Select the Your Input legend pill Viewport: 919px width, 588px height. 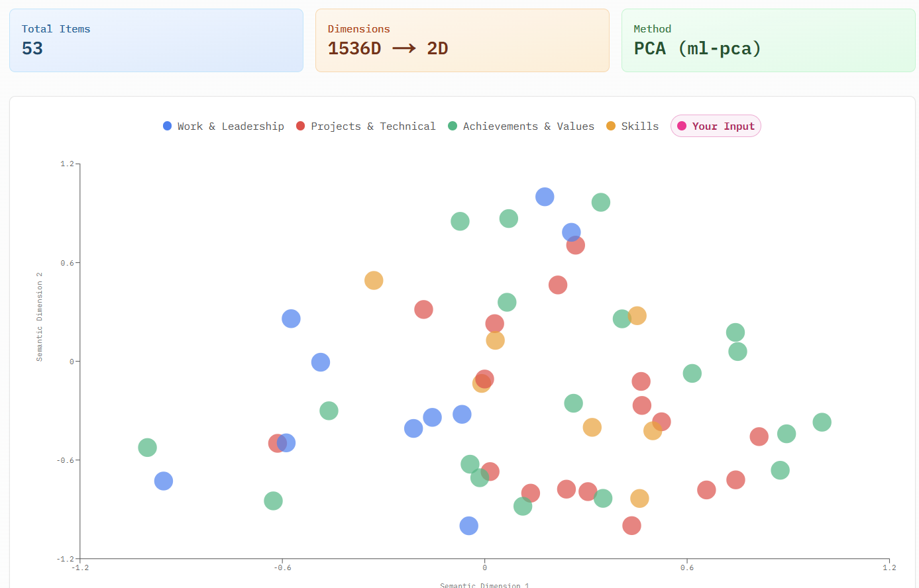tap(716, 126)
